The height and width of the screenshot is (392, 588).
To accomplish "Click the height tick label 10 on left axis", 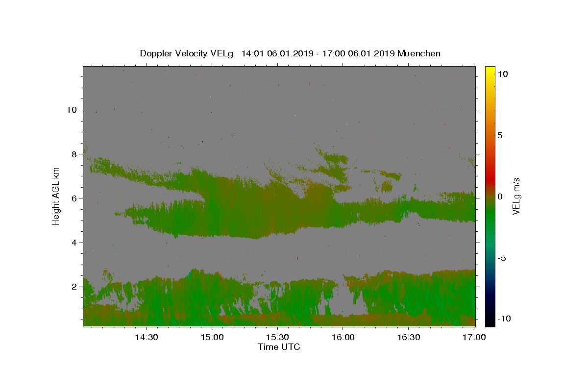I will [x=72, y=110].
